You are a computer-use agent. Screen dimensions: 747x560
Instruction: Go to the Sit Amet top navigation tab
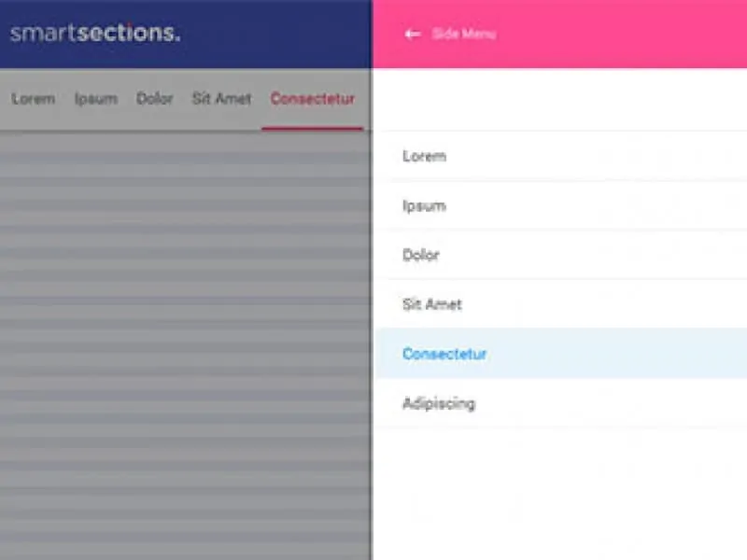221,99
